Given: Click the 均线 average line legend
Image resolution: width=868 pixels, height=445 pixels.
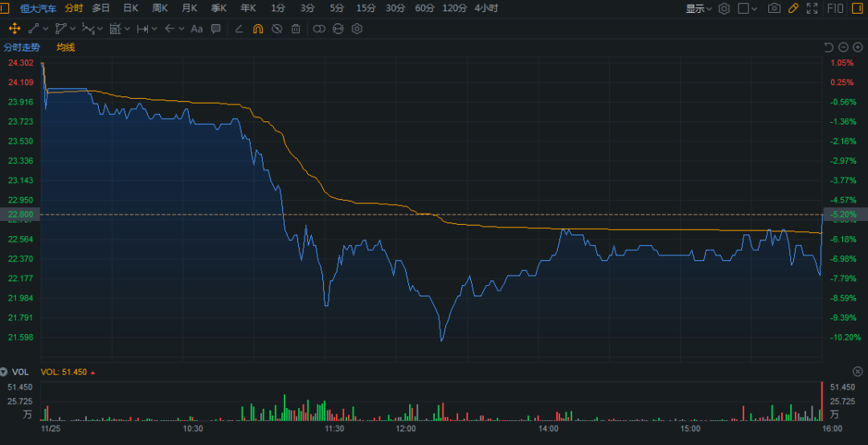Looking at the screenshot, I should pyautogui.click(x=66, y=47).
